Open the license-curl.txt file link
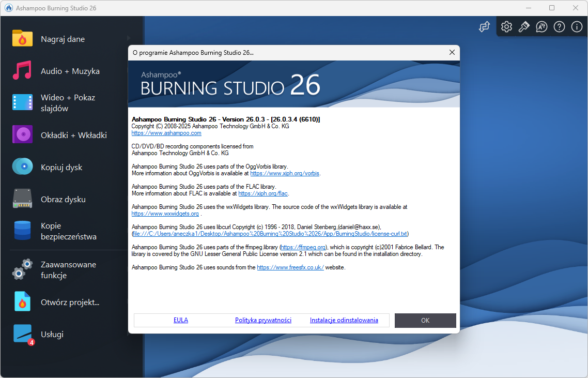This screenshot has height=378, width=588. pyautogui.click(x=270, y=234)
